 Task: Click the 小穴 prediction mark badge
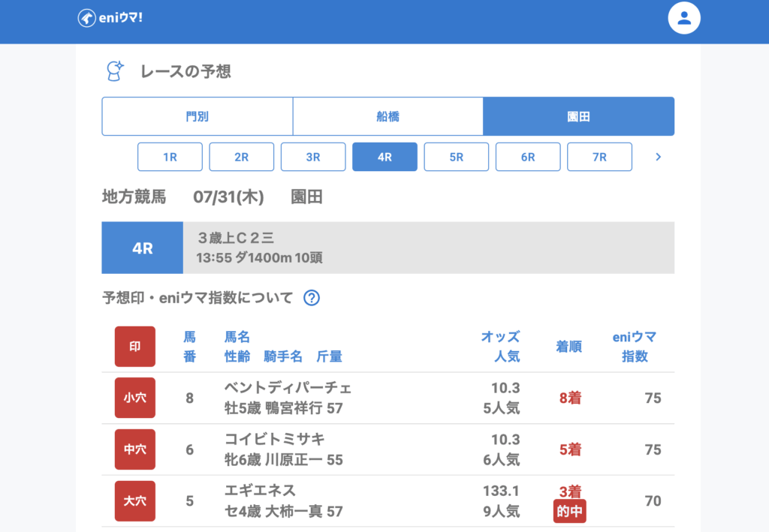(x=135, y=398)
